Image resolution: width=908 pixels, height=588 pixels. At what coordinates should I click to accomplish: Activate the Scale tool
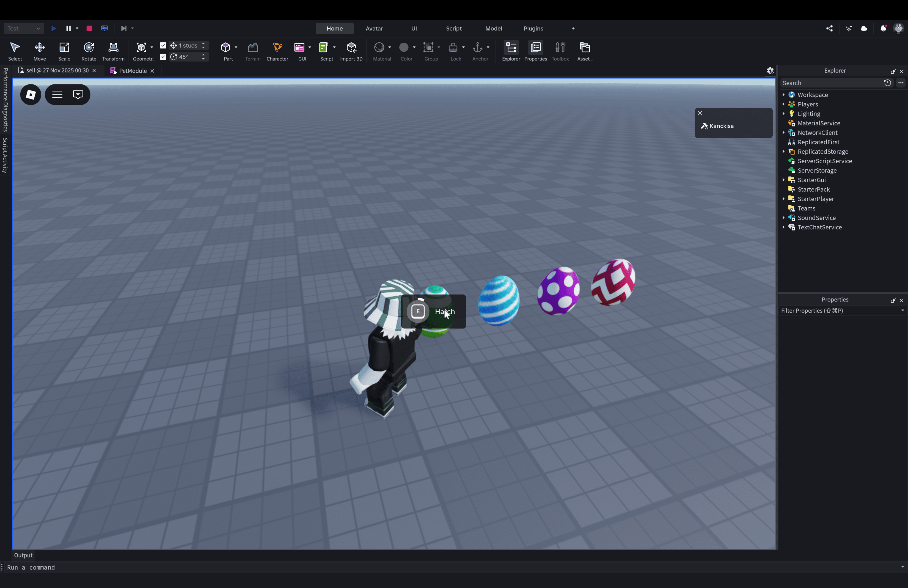tap(64, 51)
